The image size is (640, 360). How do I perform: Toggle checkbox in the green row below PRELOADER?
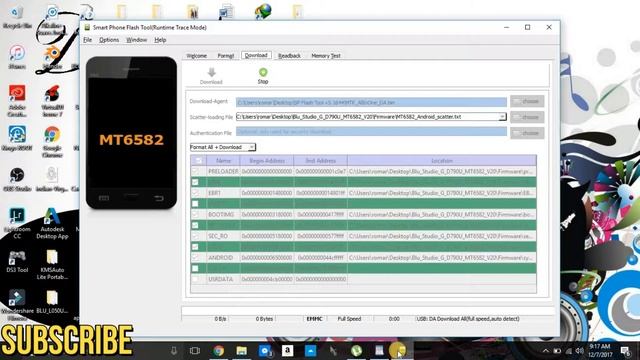click(196, 182)
